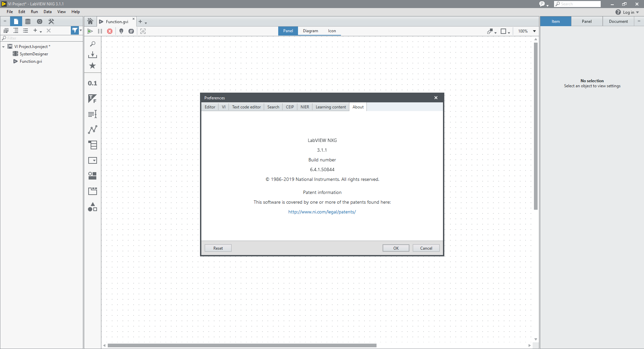This screenshot has width=644, height=349.
Task: Click the indented tree view icon
Action: click(16, 31)
